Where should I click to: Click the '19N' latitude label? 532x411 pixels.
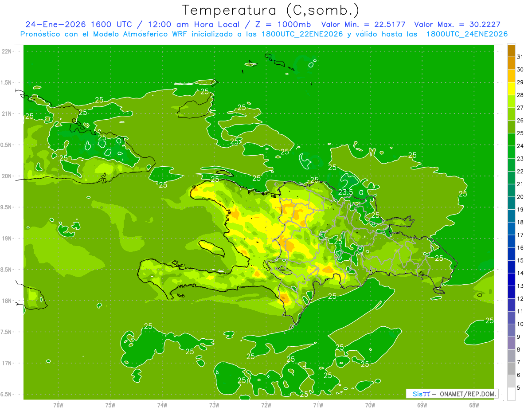7,239
